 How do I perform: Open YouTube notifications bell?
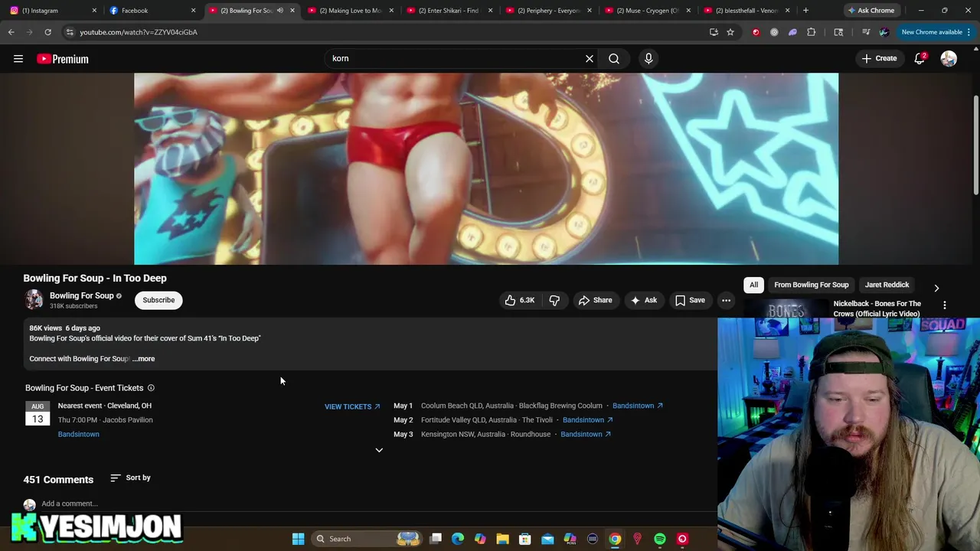pos(920,58)
